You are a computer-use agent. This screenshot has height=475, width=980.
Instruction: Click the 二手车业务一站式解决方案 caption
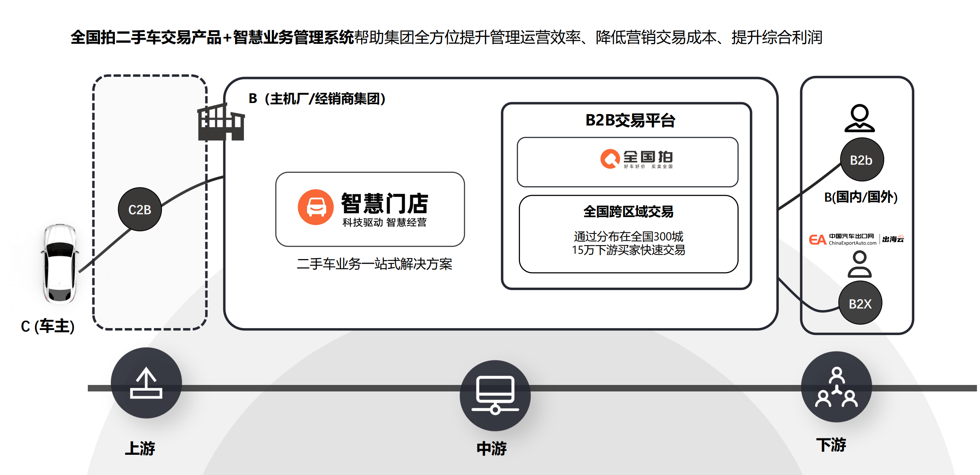click(x=374, y=264)
